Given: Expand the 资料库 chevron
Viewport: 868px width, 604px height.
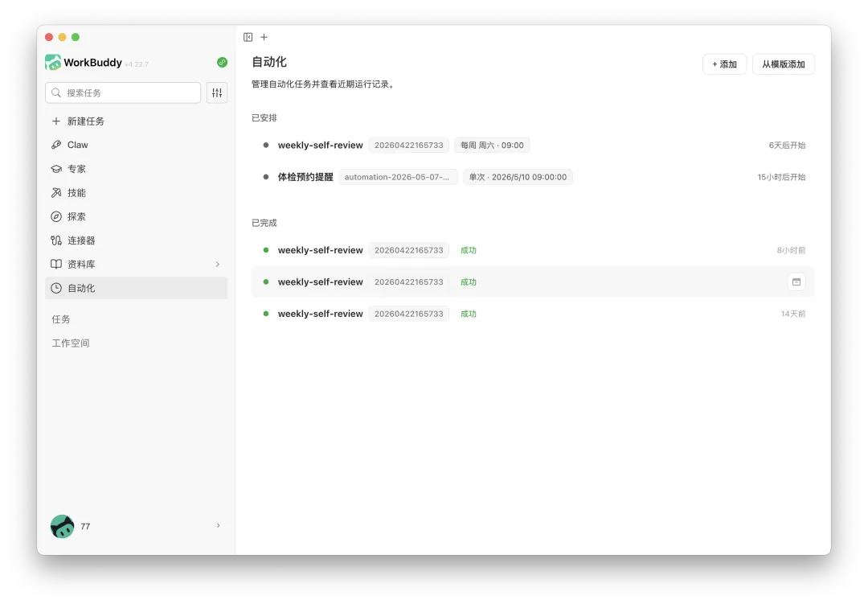Looking at the screenshot, I should pyautogui.click(x=218, y=265).
